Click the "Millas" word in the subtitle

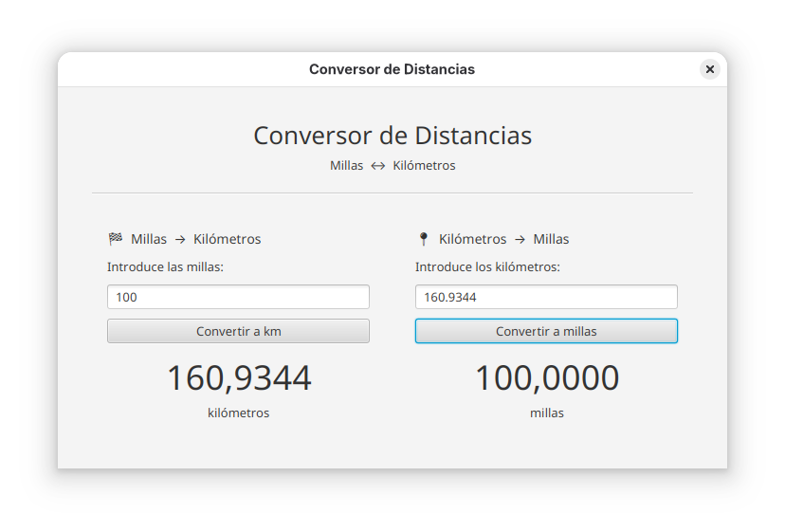click(x=346, y=166)
